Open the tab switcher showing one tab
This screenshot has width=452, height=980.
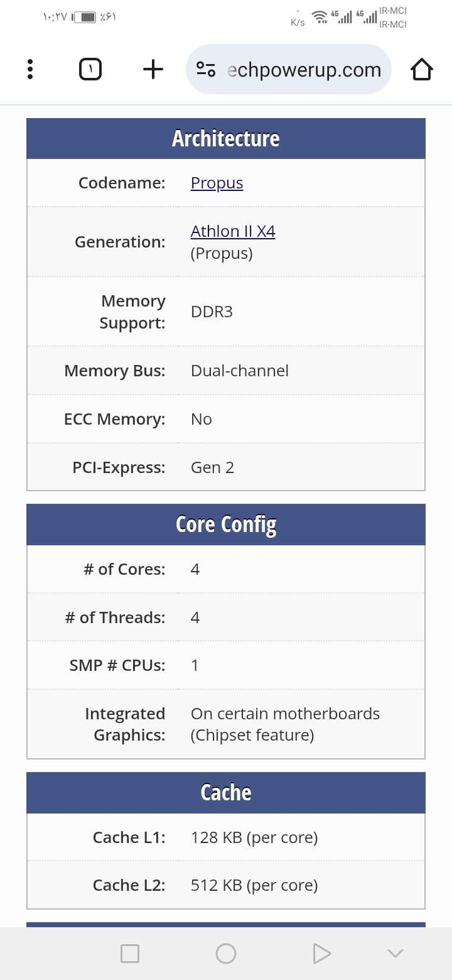(x=90, y=69)
